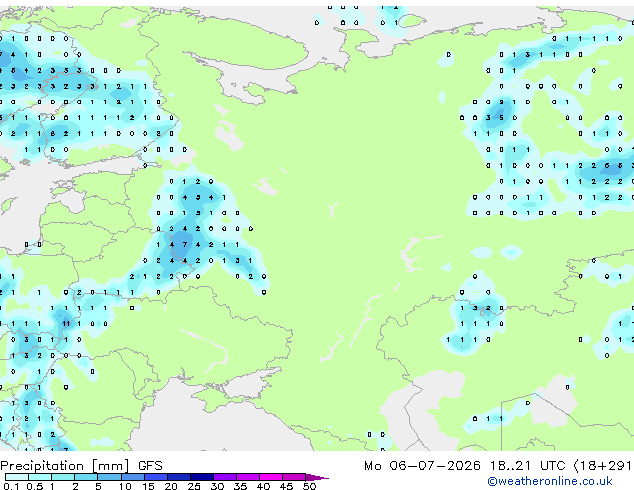Select the 2–5 mm legend color swatch
Screen dimensions: 634x490
[86, 477]
